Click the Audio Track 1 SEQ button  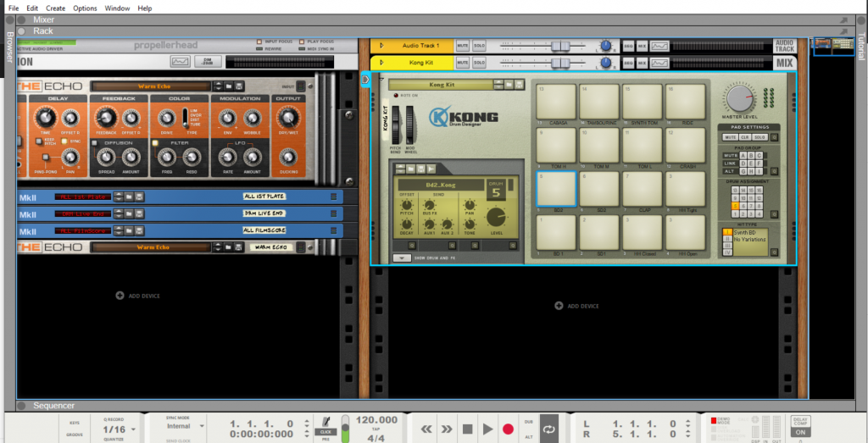628,46
